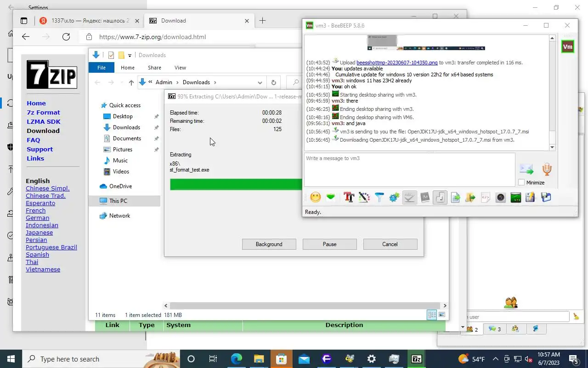
Task: Click the Vm user avatar in BeeBEEP
Action: click(x=568, y=46)
